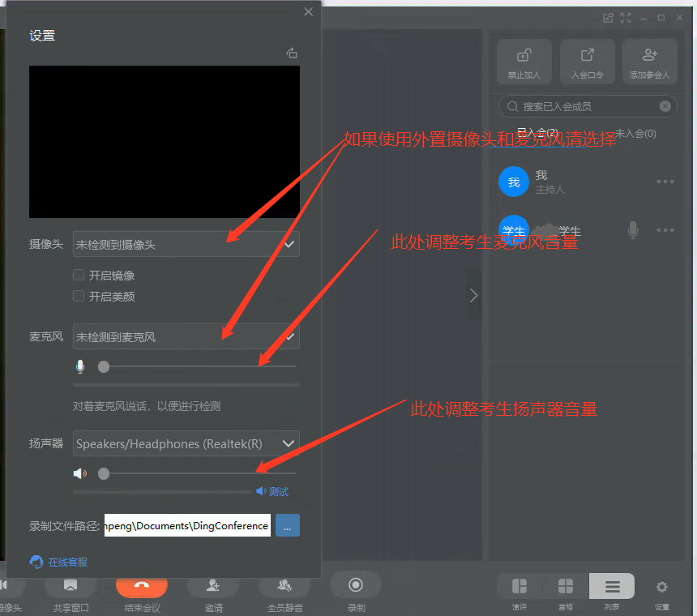
Task: Switch to the joined (已入会) tab
Action: (537, 133)
